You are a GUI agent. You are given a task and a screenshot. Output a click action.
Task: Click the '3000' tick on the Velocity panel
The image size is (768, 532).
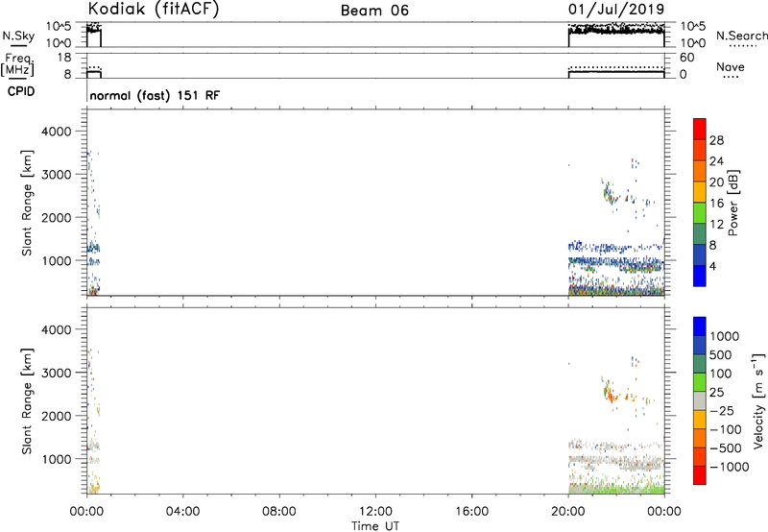point(57,373)
